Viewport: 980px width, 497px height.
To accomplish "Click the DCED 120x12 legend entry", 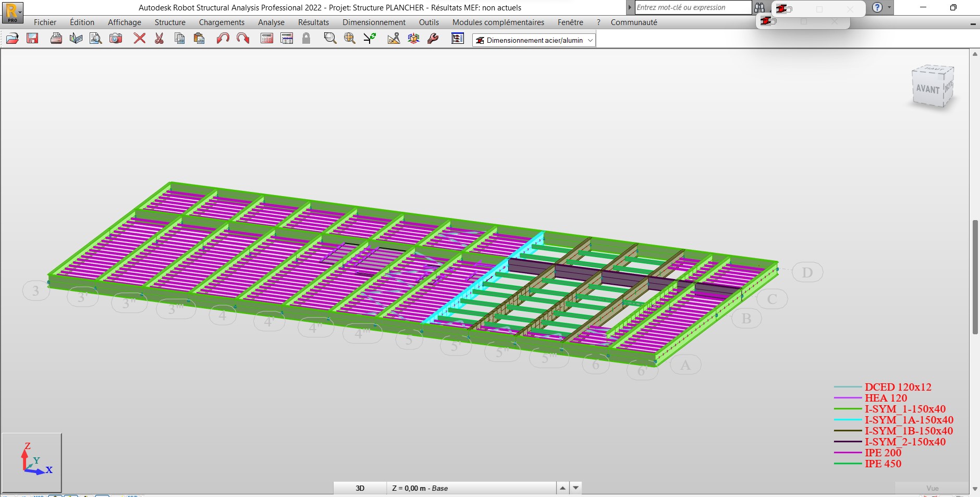I will click(x=898, y=387).
